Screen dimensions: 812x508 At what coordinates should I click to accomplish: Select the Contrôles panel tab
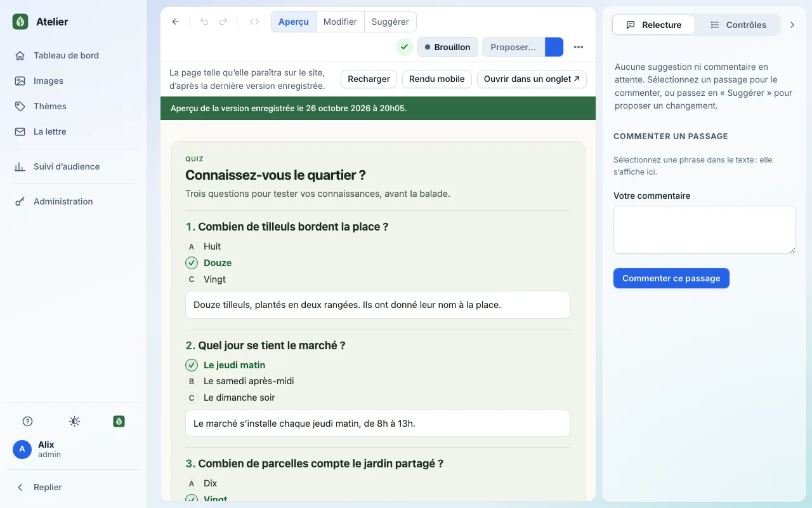pyautogui.click(x=738, y=25)
